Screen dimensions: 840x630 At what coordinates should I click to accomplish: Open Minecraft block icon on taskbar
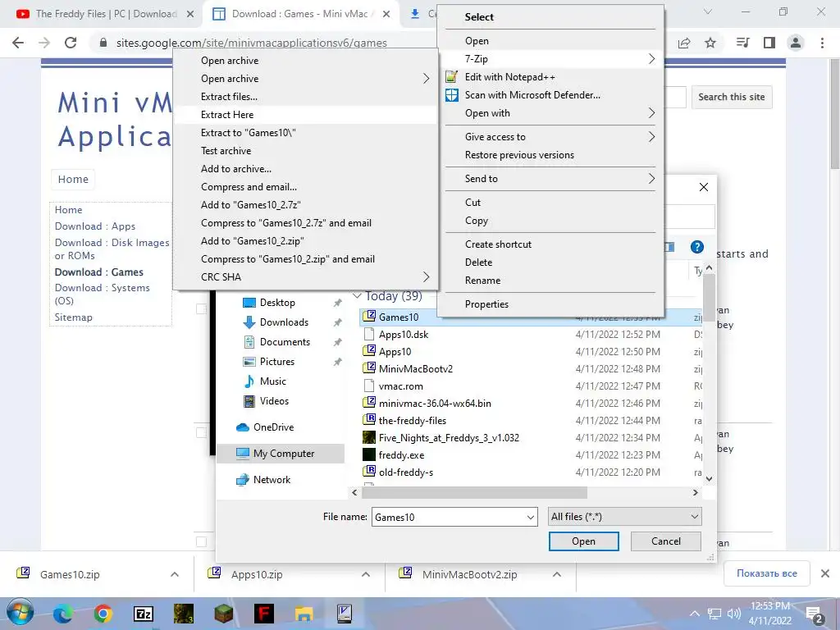point(223,614)
